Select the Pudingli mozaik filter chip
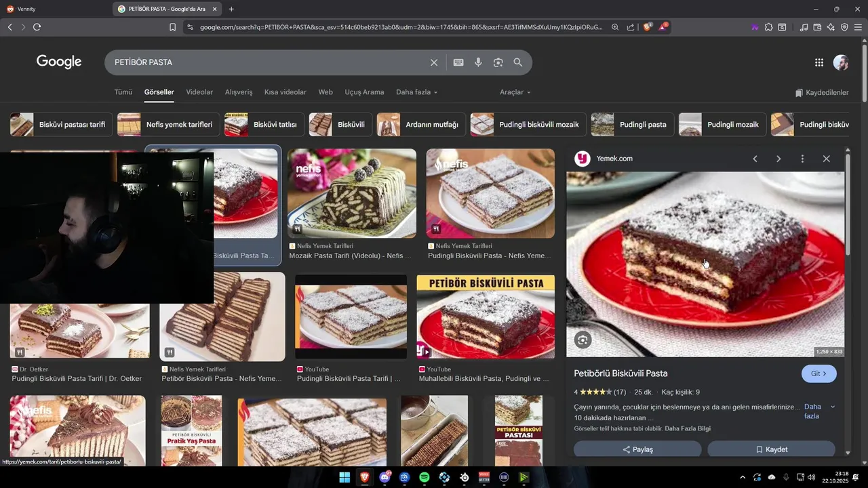The height and width of the screenshot is (488, 868). point(723,125)
